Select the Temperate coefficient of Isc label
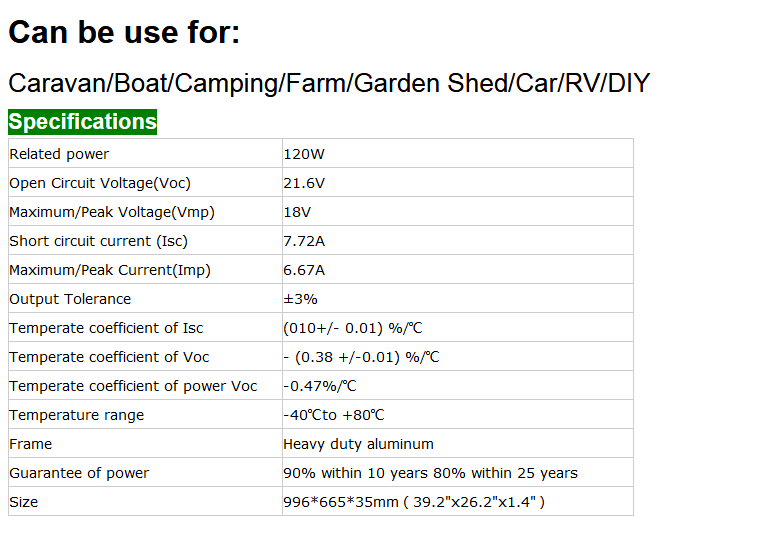The image size is (757, 541). tap(106, 328)
